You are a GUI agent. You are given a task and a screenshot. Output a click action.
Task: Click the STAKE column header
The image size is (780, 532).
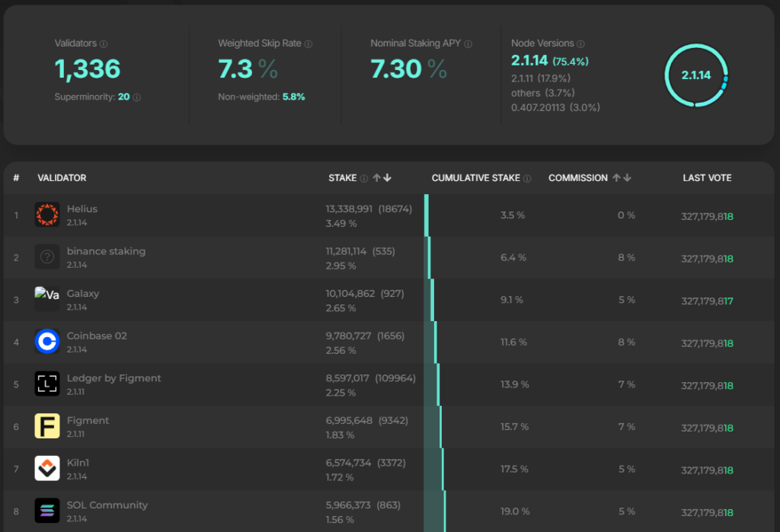(x=342, y=178)
